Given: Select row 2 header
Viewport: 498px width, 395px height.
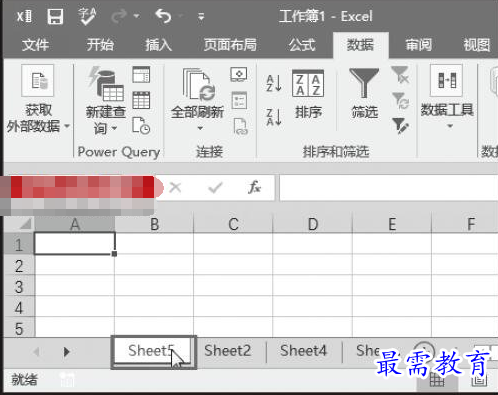Looking at the screenshot, I should (x=19, y=266).
